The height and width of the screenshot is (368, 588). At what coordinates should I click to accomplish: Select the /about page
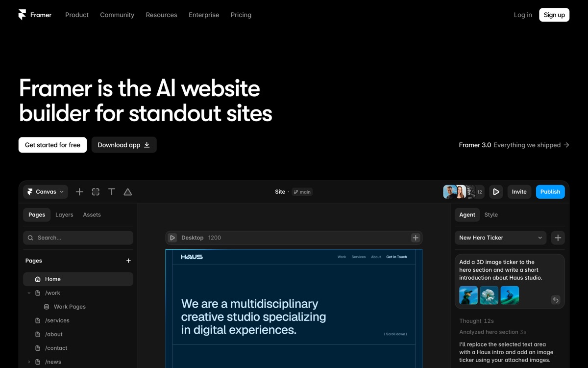(78, 334)
